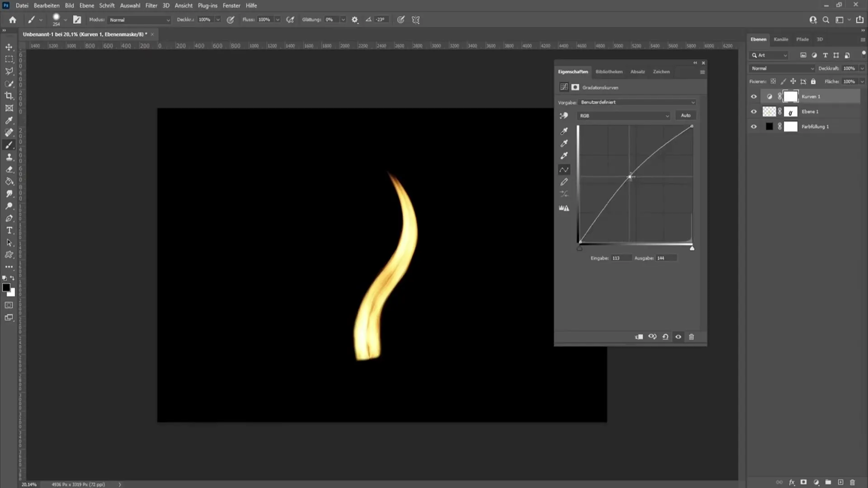Open the Filter menu
This screenshot has height=488, width=868.
point(151,5)
